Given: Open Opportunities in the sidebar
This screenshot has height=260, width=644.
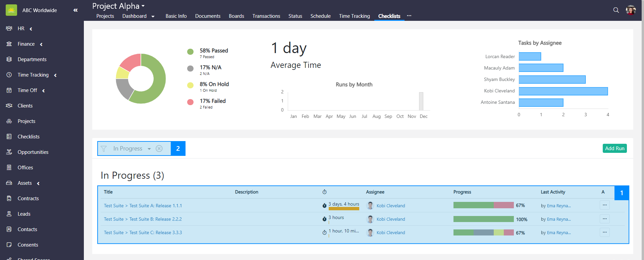Looking at the screenshot, I should [33, 152].
